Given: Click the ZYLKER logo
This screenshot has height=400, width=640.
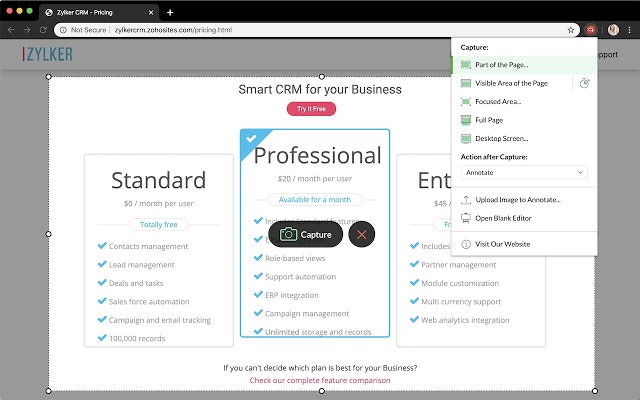Looking at the screenshot, I should pyautogui.click(x=48, y=54).
